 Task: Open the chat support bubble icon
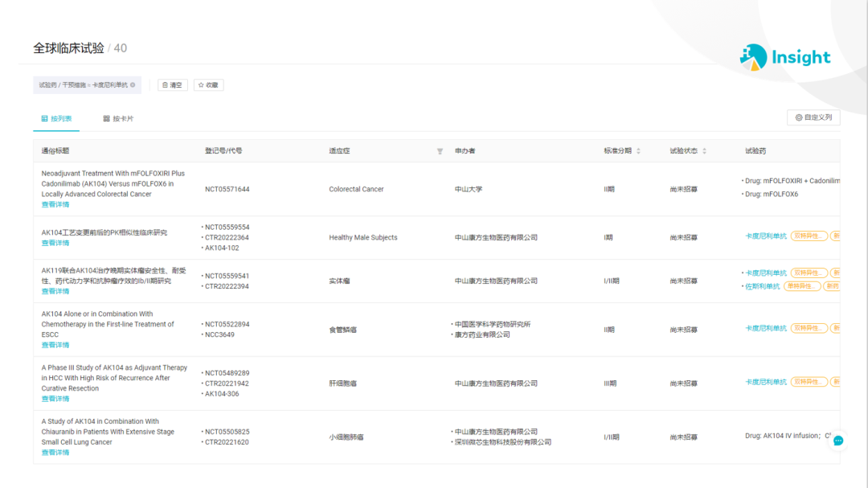click(x=838, y=441)
